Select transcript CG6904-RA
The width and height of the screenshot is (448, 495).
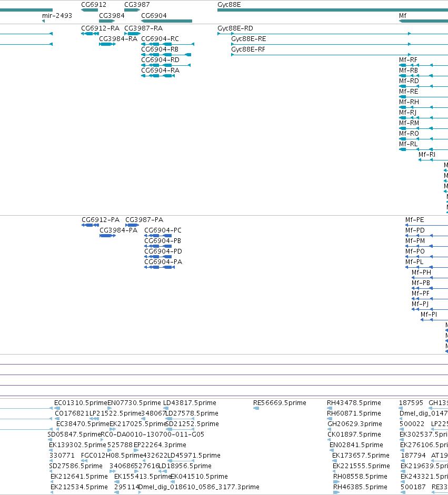[160, 70]
